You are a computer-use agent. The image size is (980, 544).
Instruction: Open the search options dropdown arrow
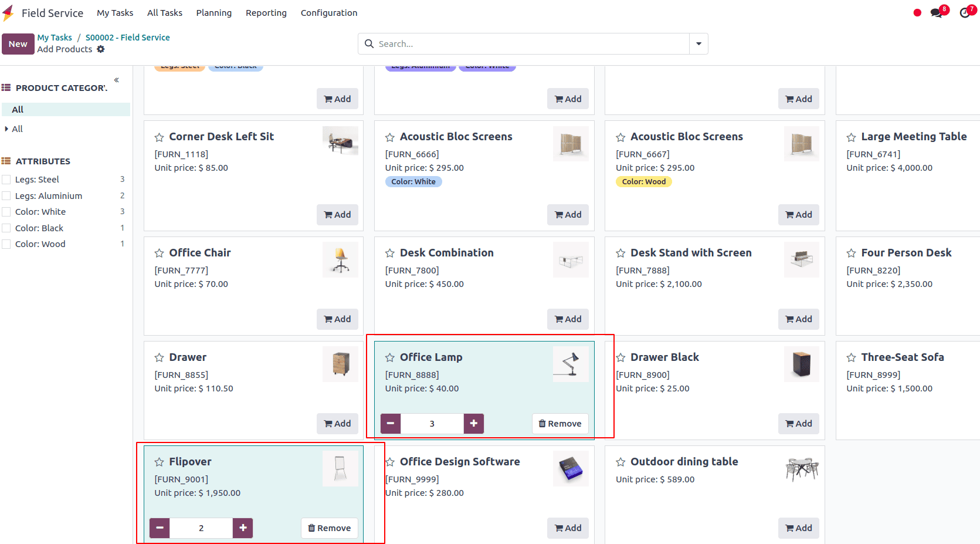[698, 44]
